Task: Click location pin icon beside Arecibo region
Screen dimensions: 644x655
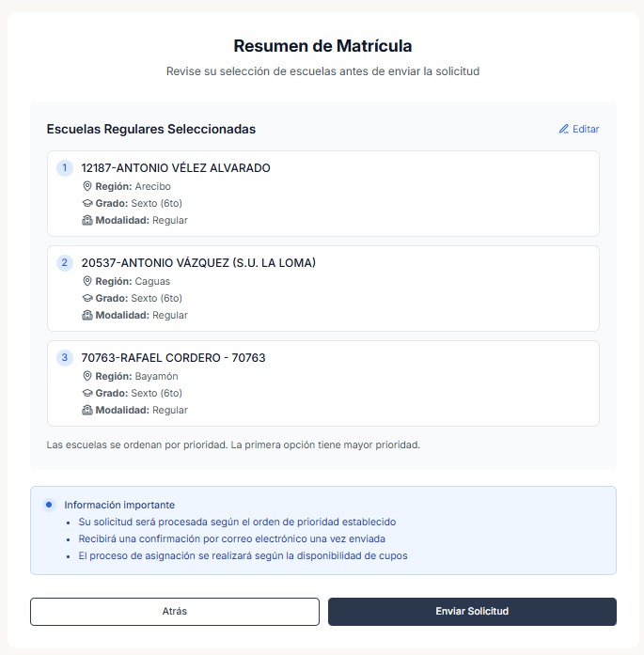Action: tap(87, 186)
